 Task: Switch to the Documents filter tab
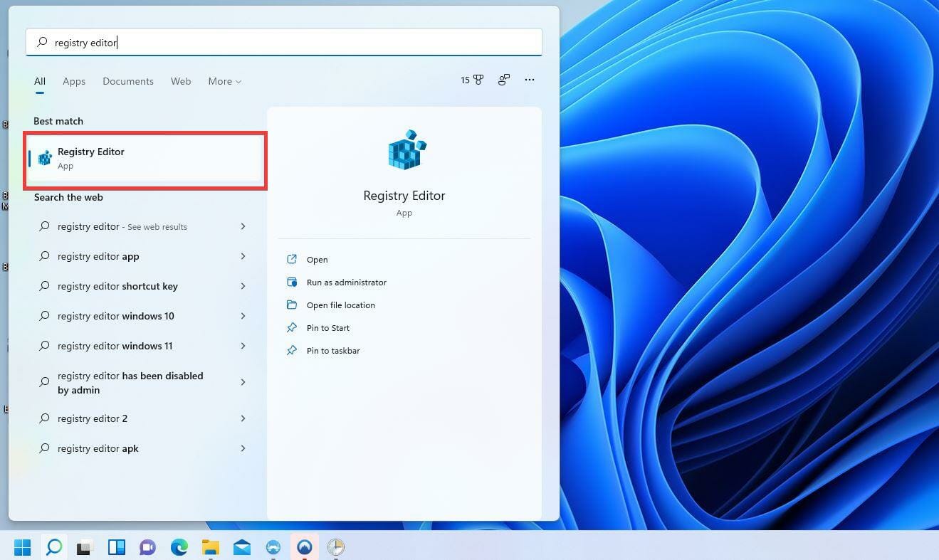pyautogui.click(x=128, y=81)
